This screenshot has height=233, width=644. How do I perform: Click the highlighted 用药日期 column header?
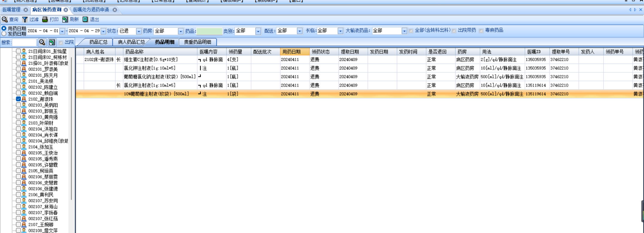pyautogui.click(x=294, y=52)
